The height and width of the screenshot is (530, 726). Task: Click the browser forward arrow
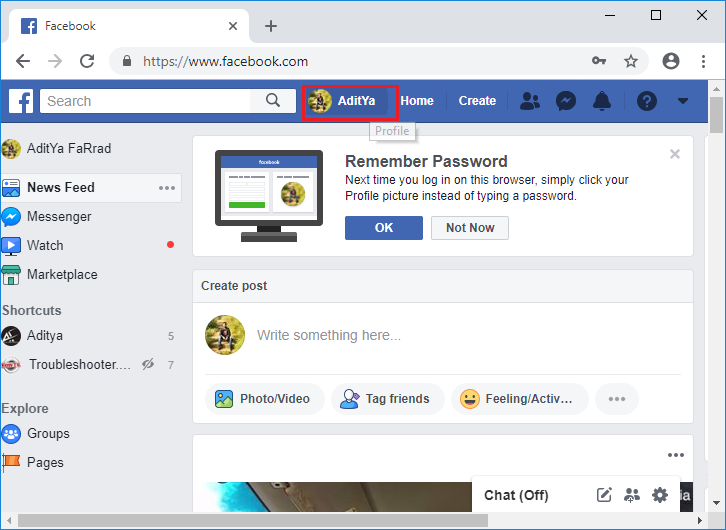[x=55, y=61]
